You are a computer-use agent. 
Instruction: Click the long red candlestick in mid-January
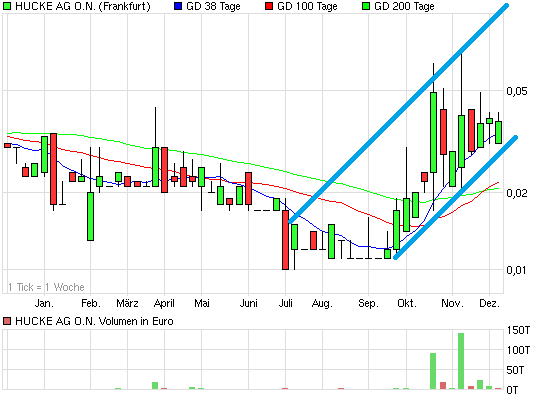click(x=53, y=169)
